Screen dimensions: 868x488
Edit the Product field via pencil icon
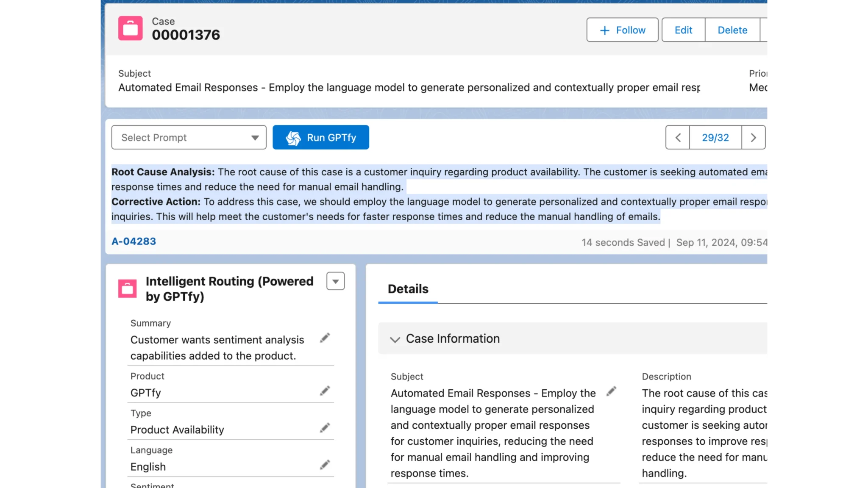325,391
